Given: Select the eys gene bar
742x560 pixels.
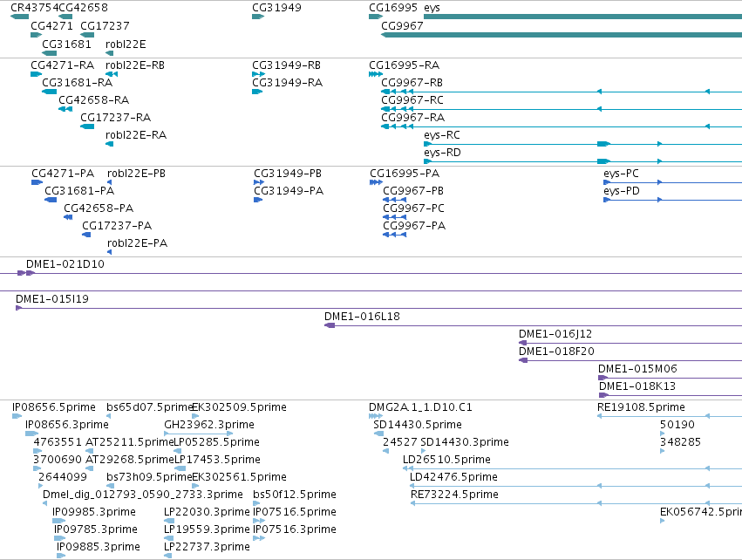Looking at the screenshot, I should (x=582, y=17).
